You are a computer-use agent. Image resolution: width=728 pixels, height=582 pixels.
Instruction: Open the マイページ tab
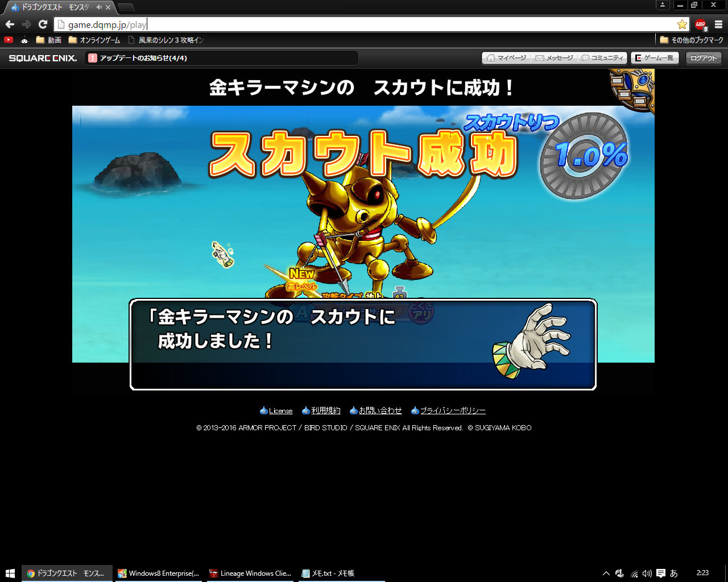click(x=506, y=58)
